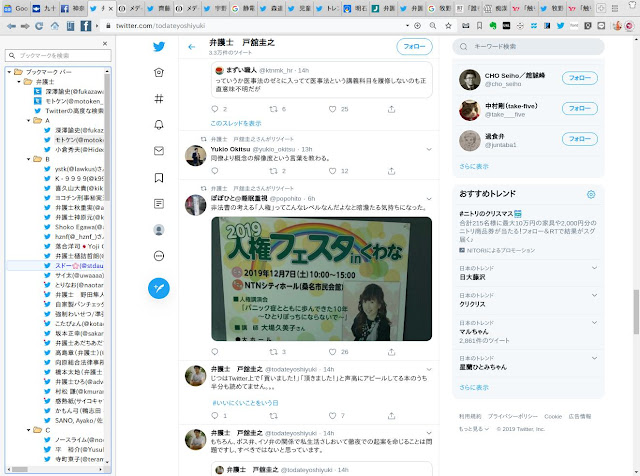Switch to the Facebook 神奈 browser tab
640x476 pixels.
[x=73, y=8]
